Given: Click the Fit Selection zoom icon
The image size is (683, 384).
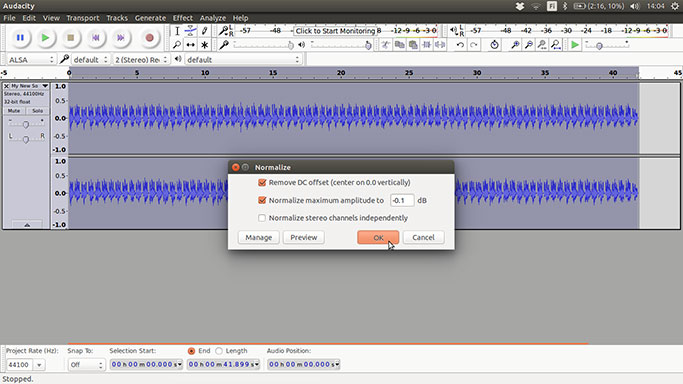Looking at the screenshot, I should coord(542,45).
